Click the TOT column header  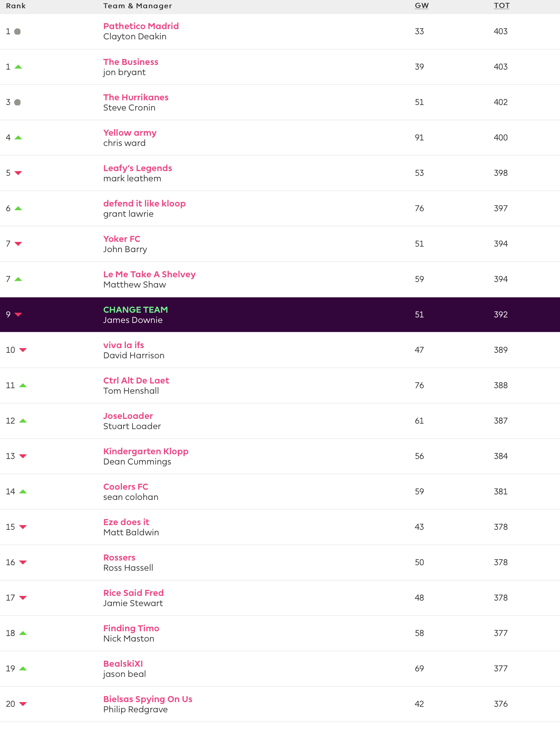501,6
